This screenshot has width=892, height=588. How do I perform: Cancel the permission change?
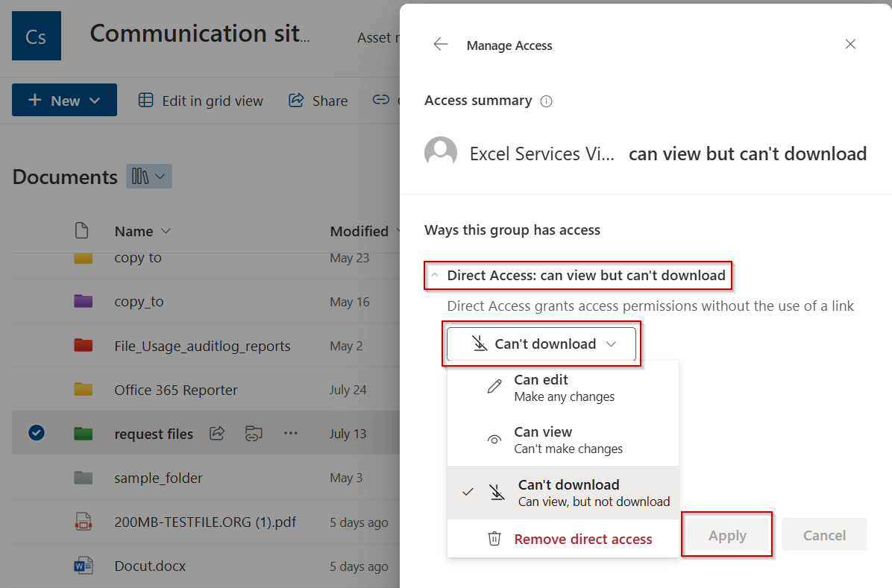tap(824, 534)
